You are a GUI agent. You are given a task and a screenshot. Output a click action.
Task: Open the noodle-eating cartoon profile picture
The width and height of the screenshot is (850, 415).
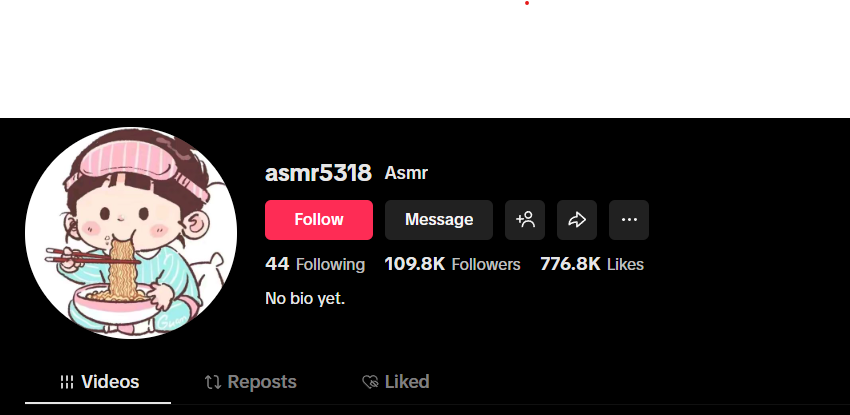click(x=131, y=233)
